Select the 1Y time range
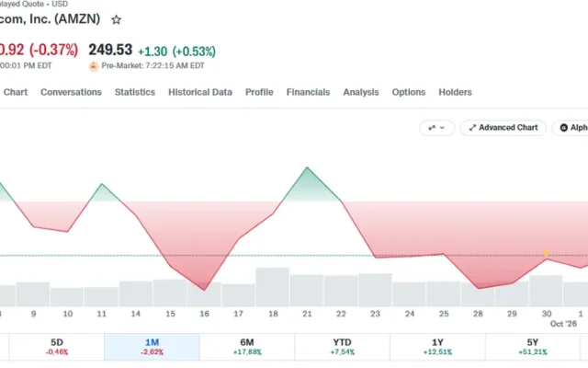 [437, 347]
